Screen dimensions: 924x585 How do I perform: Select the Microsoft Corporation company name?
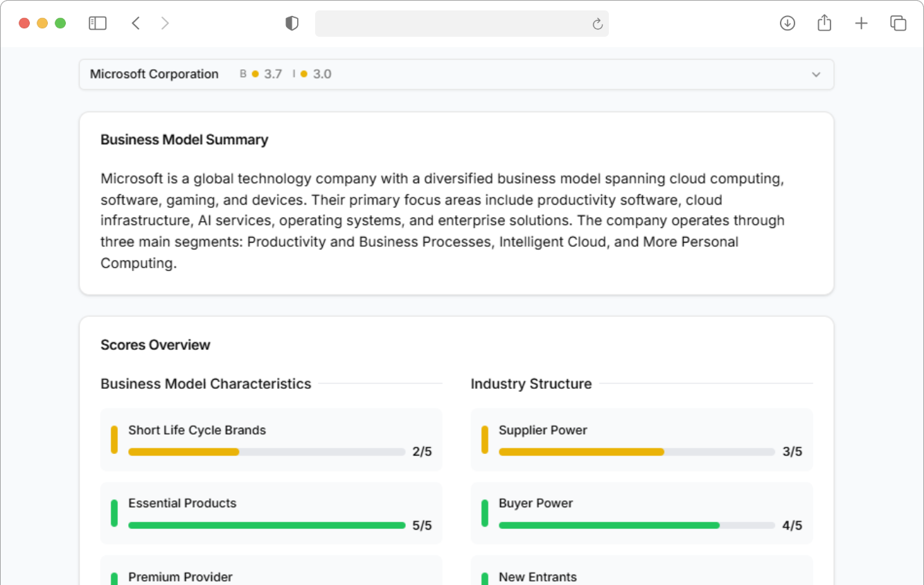point(154,74)
